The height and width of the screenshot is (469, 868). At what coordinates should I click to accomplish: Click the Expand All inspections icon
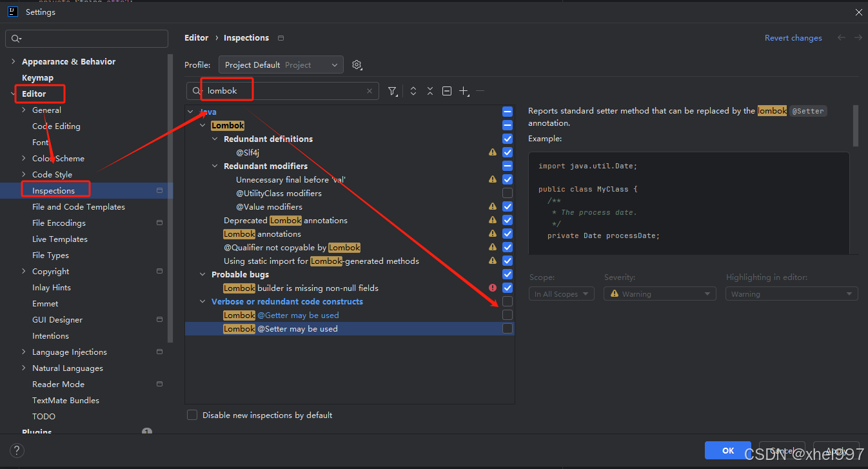(x=413, y=91)
